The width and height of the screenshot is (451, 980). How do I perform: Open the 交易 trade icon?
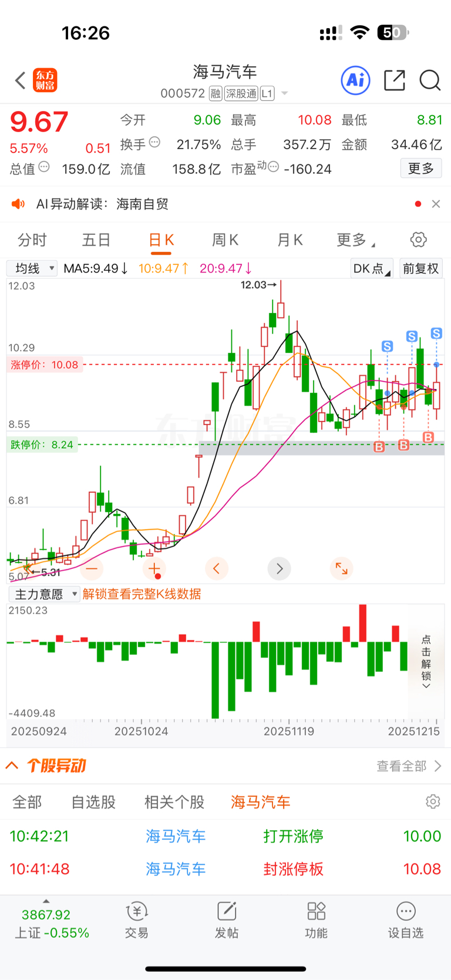tap(137, 921)
